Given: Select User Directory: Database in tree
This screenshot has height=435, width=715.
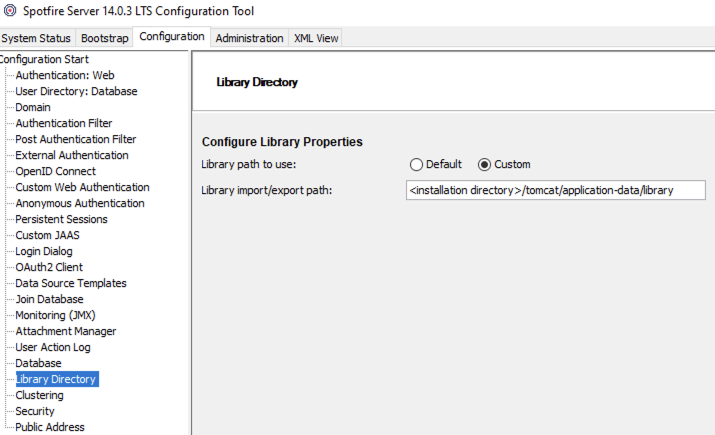Looking at the screenshot, I should pos(76,91).
